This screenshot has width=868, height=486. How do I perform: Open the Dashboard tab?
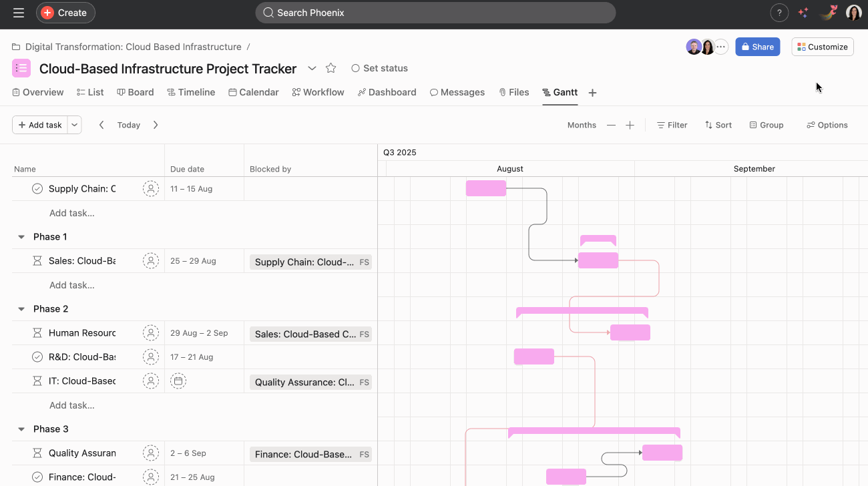pyautogui.click(x=387, y=92)
